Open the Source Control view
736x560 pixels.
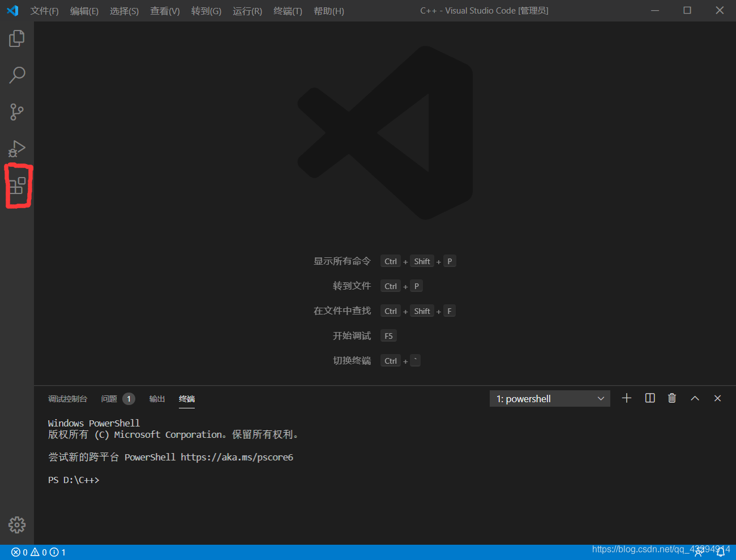coord(17,111)
